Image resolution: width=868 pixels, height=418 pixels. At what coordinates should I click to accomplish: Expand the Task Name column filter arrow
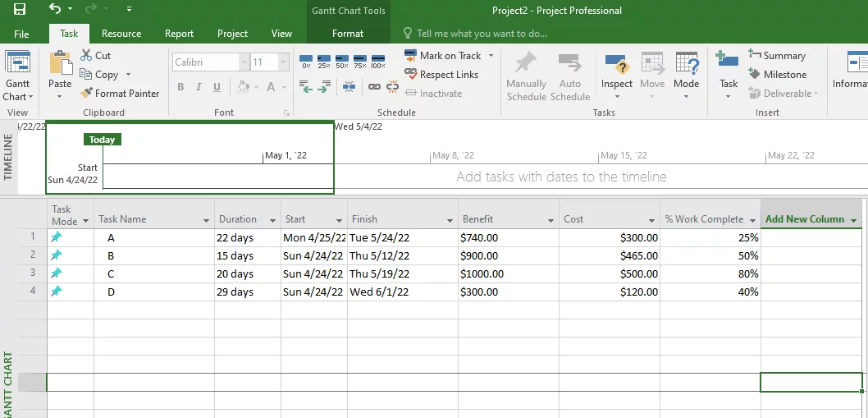[206, 220]
